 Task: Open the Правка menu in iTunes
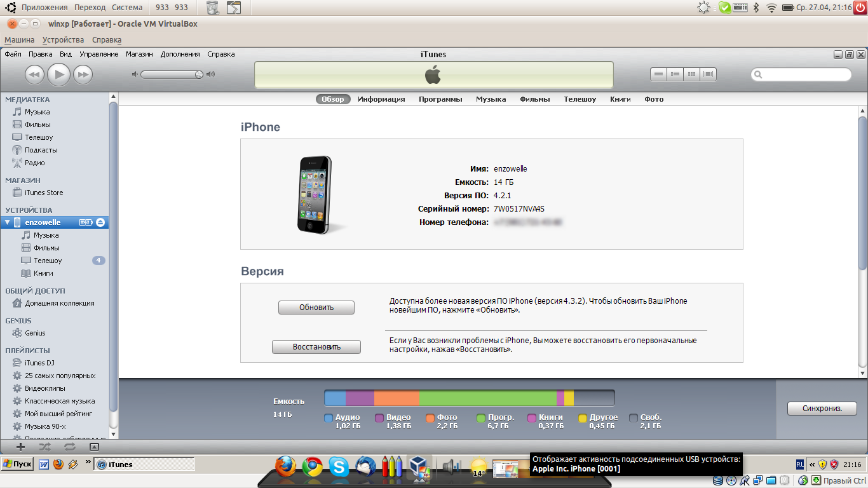[41, 54]
